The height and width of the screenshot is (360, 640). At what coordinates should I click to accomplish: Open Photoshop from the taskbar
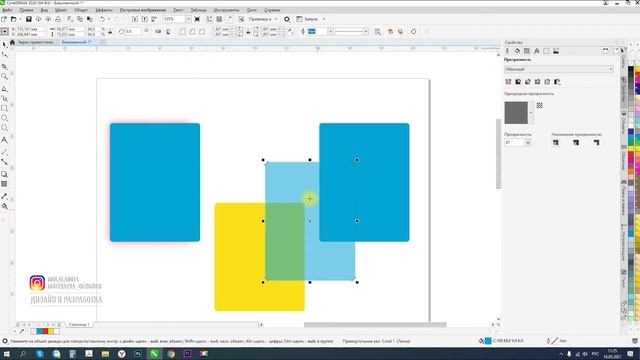(x=138, y=354)
